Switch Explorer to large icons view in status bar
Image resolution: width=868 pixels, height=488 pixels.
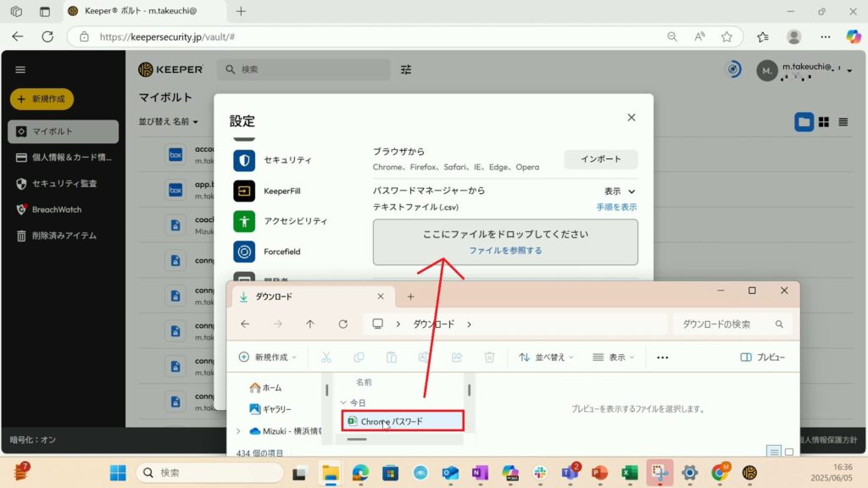tap(789, 452)
